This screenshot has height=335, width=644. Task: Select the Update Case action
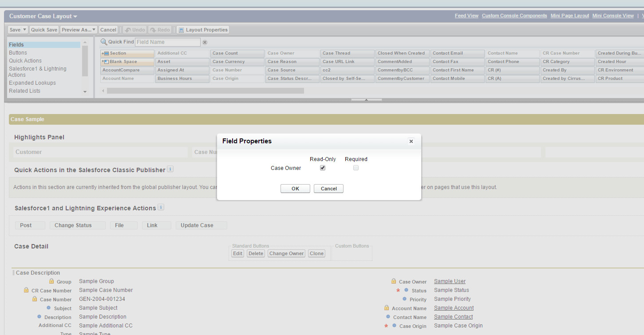coord(201,225)
